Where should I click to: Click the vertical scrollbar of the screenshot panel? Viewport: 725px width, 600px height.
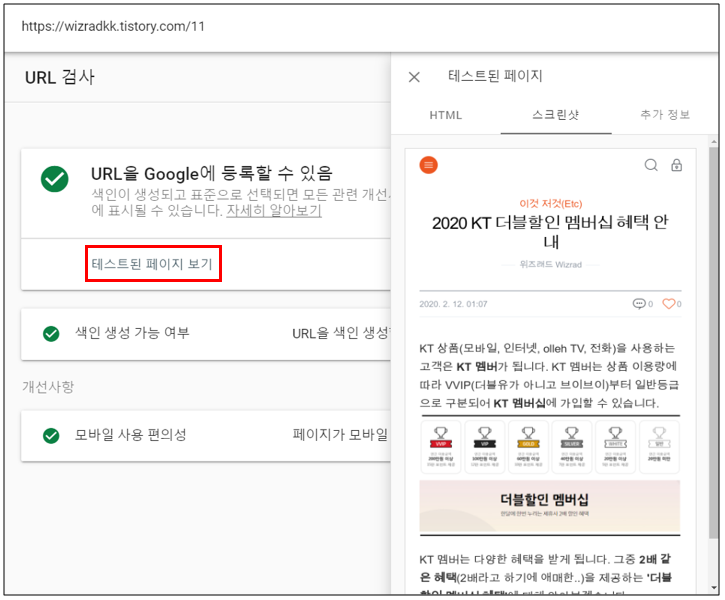pyautogui.click(x=713, y=343)
